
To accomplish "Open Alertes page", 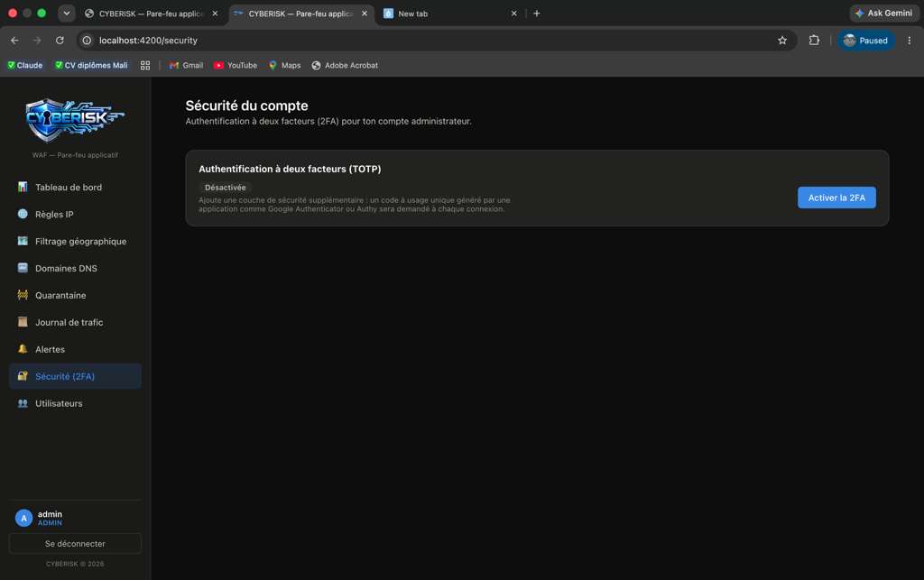I will pyautogui.click(x=75, y=349).
